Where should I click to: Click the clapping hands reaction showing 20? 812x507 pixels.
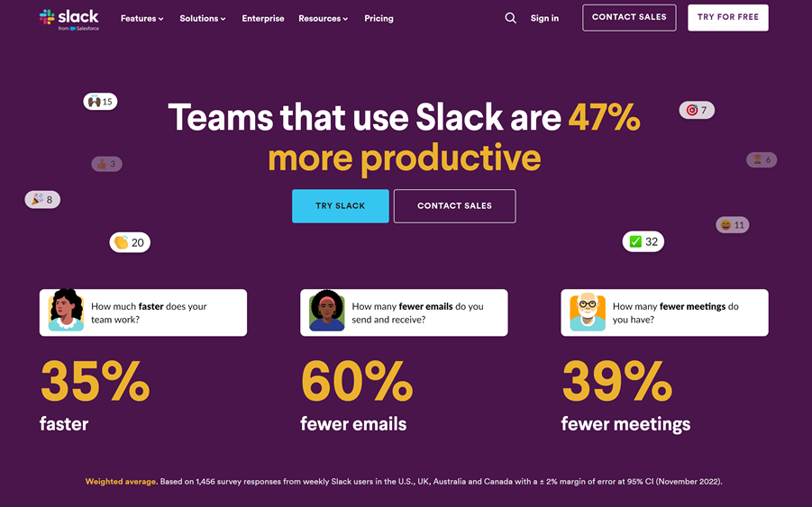click(x=130, y=242)
